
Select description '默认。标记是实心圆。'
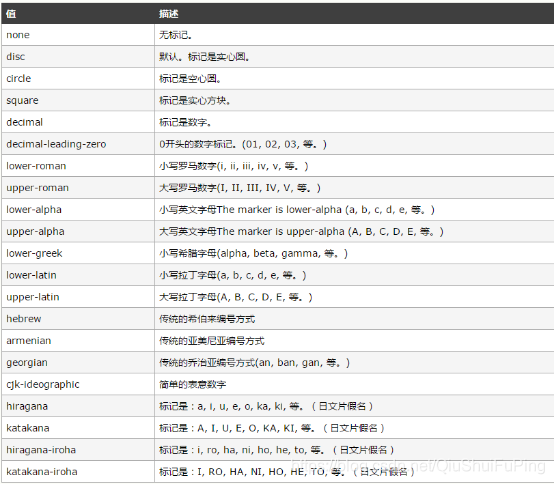(x=205, y=57)
